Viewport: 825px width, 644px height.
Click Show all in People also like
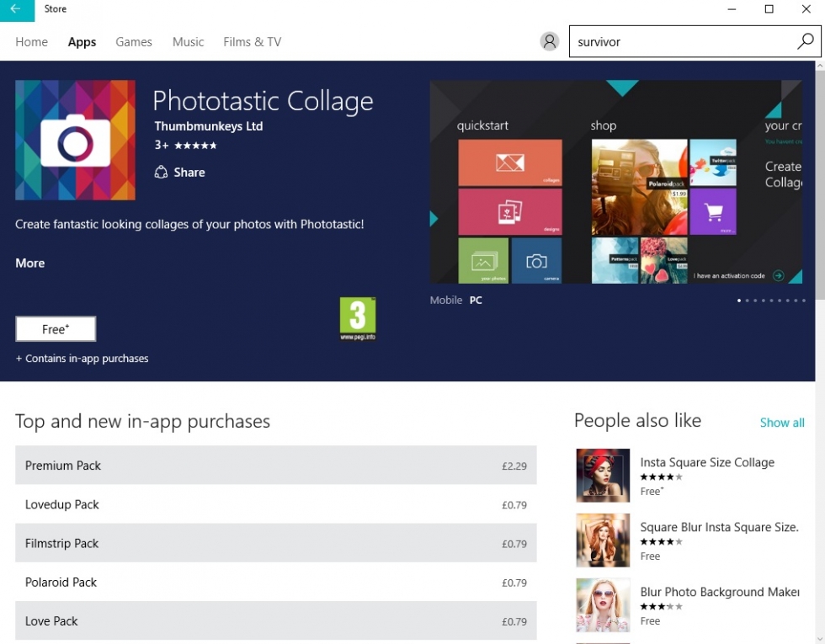(782, 423)
